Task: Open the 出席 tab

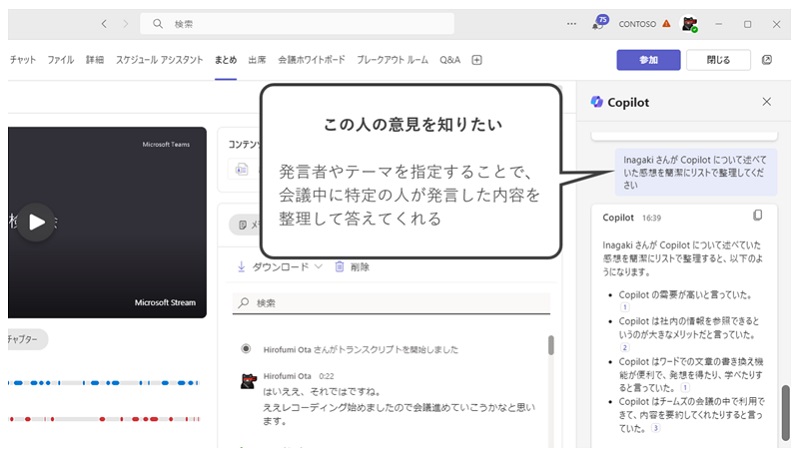Action: (257, 60)
